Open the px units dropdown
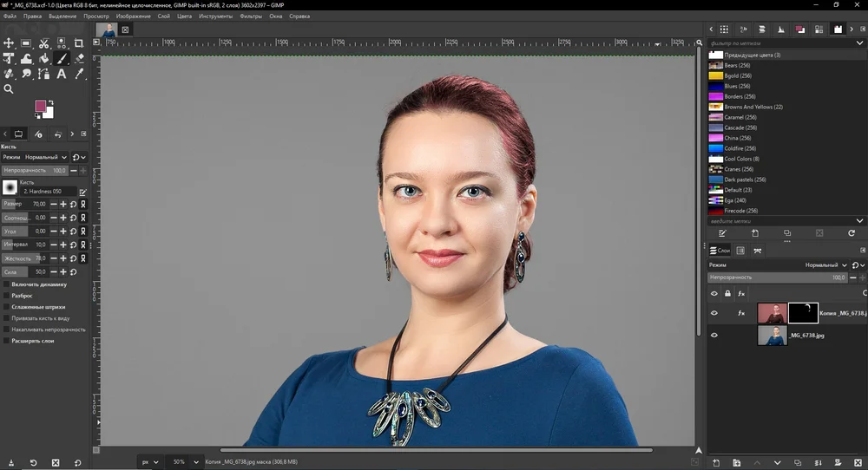 pos(150,461)
